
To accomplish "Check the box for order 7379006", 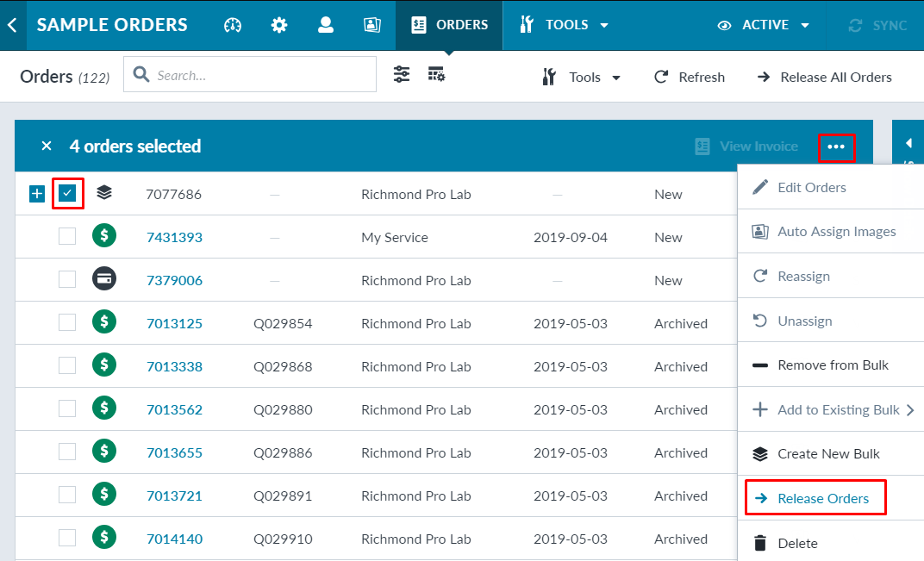I will coord(67,279).
